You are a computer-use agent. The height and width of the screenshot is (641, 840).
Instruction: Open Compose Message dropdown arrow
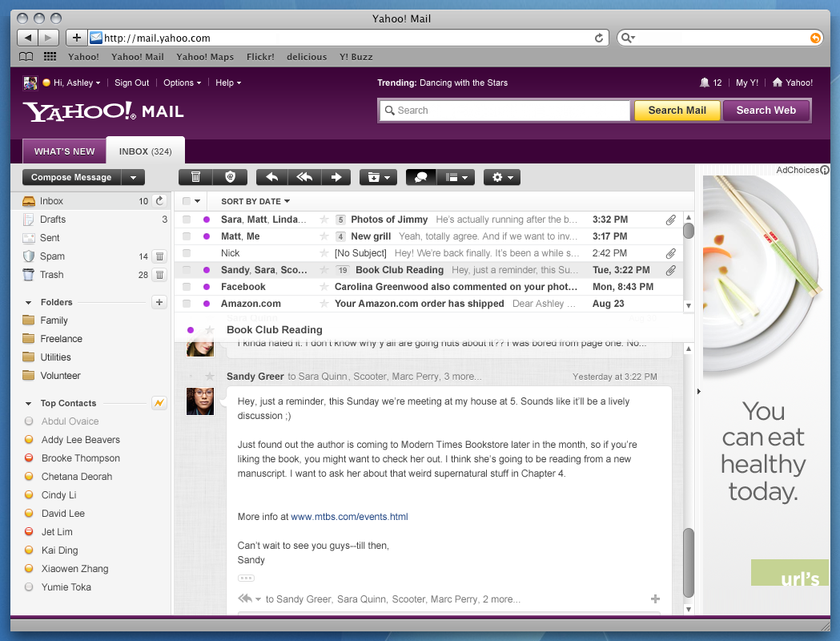pyautogui.click(x=134, y=177)
